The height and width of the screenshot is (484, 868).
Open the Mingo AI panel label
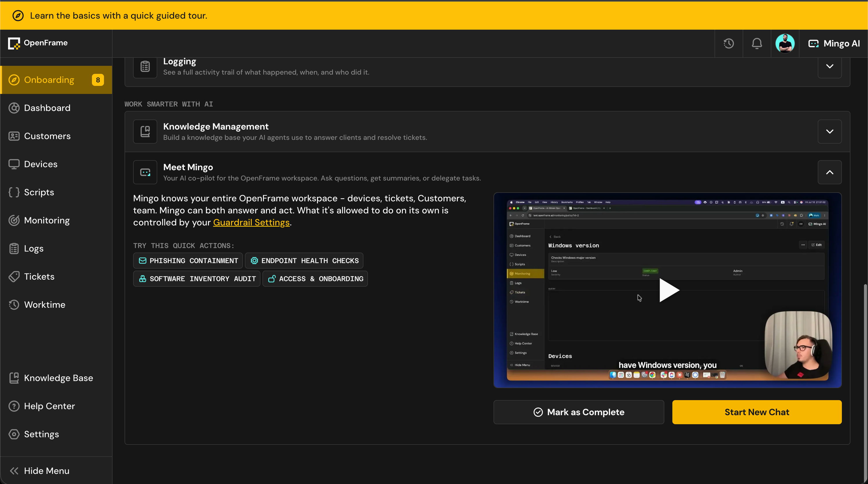point(841,43)
